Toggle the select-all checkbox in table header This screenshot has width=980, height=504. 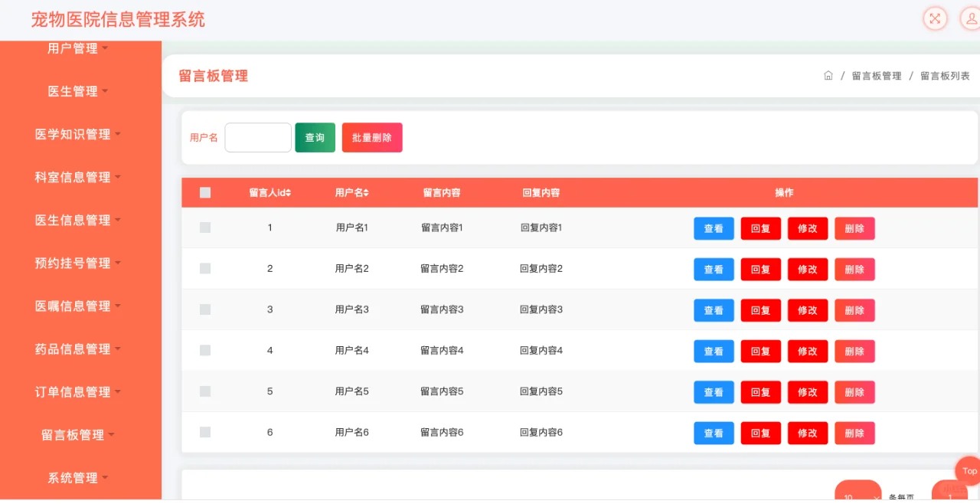click(x=205, y=193)
